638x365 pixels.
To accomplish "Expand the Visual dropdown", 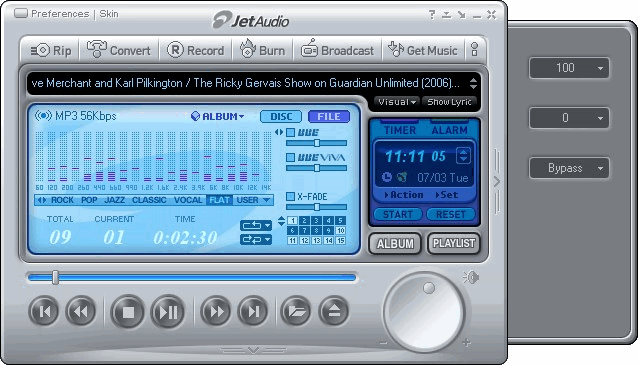I will [x=396, y=102].
